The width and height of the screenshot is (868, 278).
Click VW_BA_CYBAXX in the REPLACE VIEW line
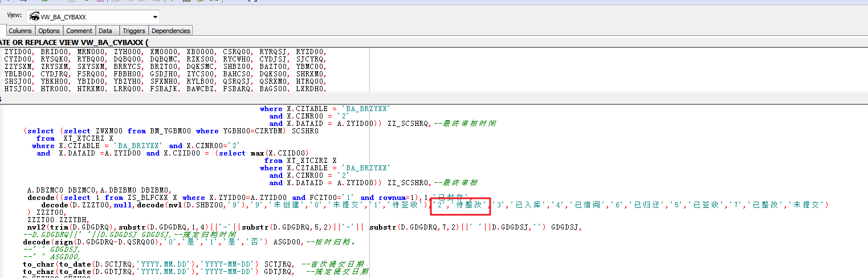pos(111,42)
